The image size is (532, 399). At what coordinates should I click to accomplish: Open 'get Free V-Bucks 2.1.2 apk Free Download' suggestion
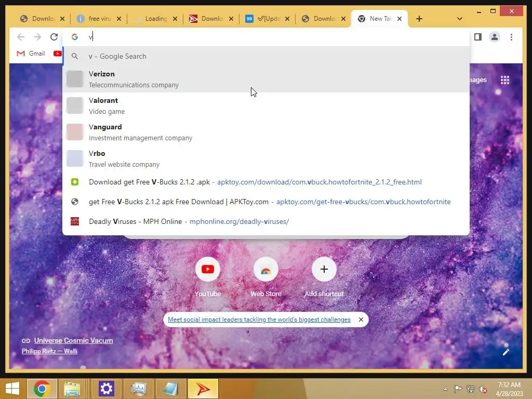tap(266, 202)
